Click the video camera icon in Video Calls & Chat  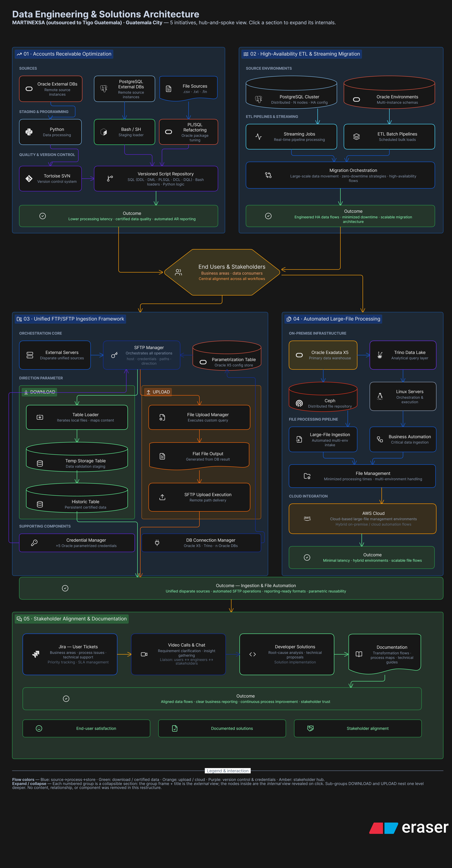[144, 654]
